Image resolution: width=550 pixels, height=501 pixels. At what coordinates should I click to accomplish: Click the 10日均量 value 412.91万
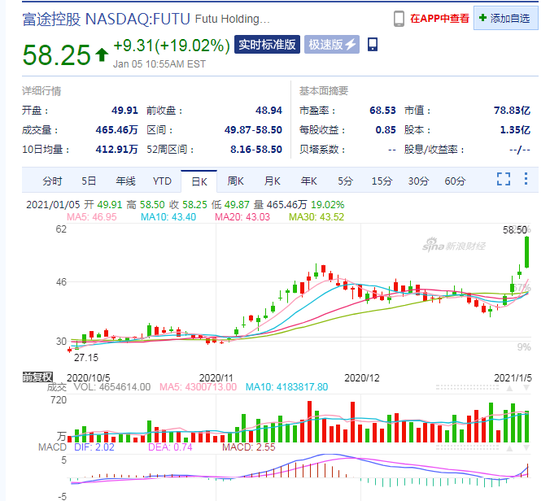pyautogui.click(x=117, y=149)
